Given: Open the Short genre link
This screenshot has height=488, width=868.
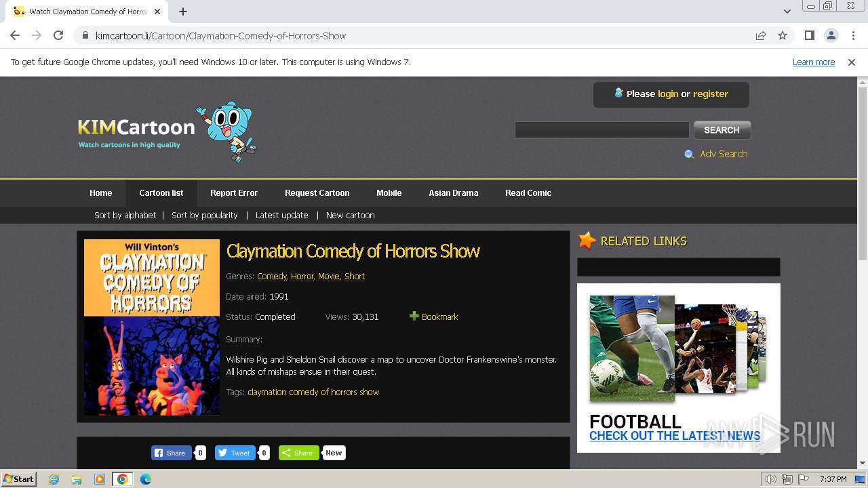Looking at the screenshot, I should pos(355,276).
